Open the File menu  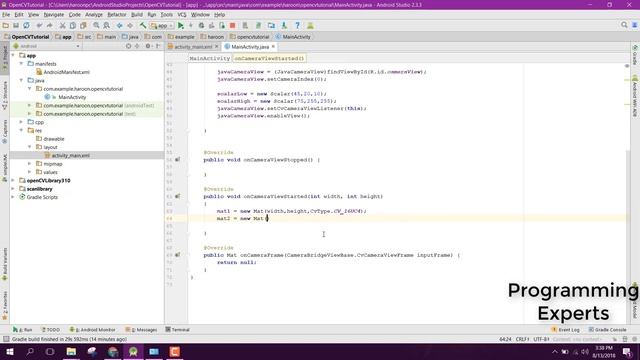[x=6, y=15]
